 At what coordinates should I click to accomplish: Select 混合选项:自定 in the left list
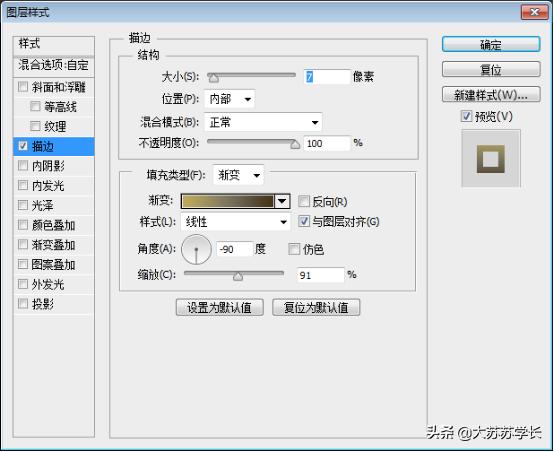54,66
